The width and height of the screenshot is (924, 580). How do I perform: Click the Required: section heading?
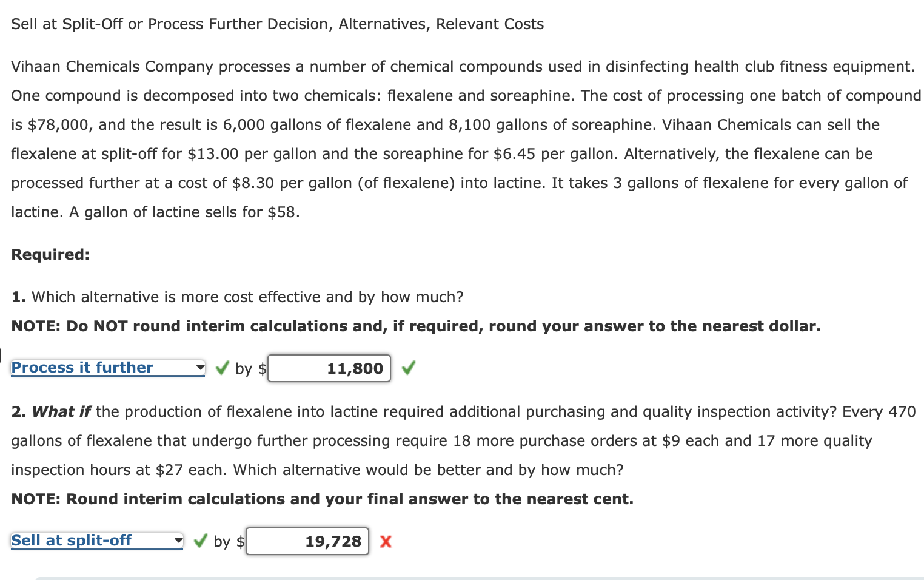(x=50, y=254)
